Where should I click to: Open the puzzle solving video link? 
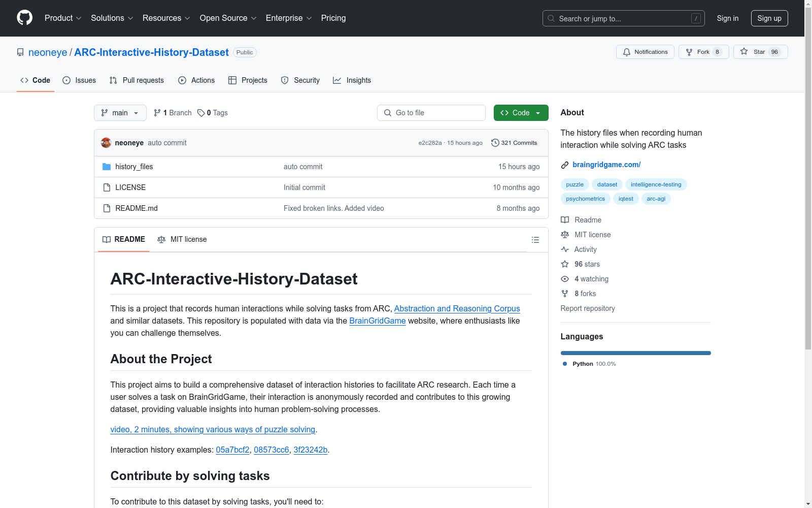coord(213,429)
